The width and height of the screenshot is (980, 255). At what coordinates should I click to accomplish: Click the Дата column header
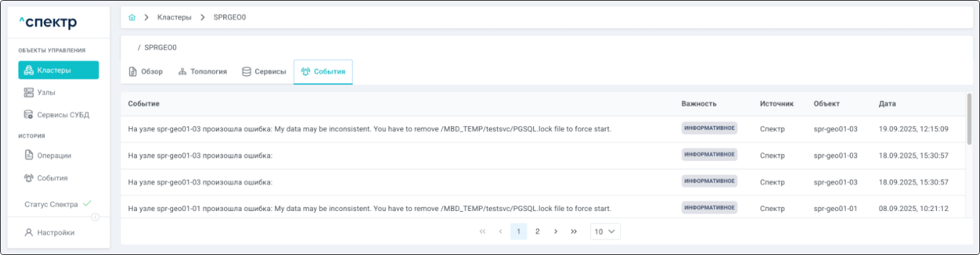pyautogui.click(x=887, y=104)
